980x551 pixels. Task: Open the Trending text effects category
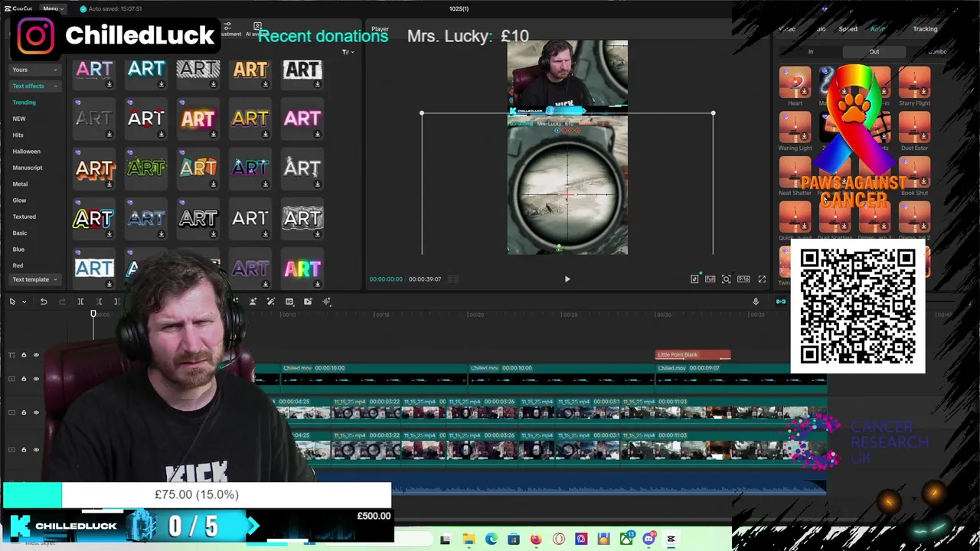click(x=24, y=103)
